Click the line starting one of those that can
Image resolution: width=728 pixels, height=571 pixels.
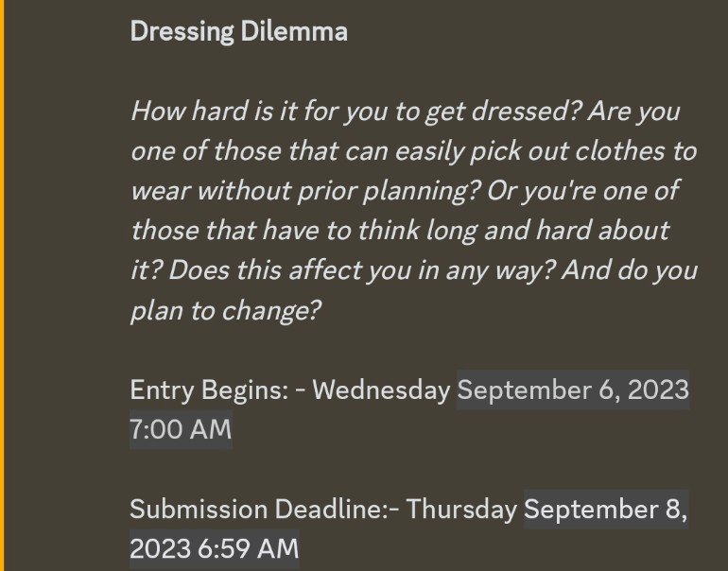(414, 152)
